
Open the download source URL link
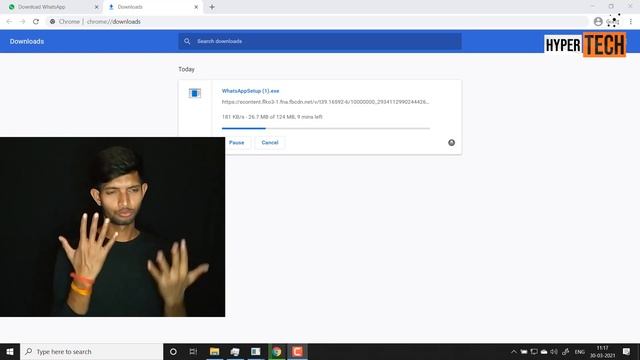pyautogui.click(x=325, y=102)
